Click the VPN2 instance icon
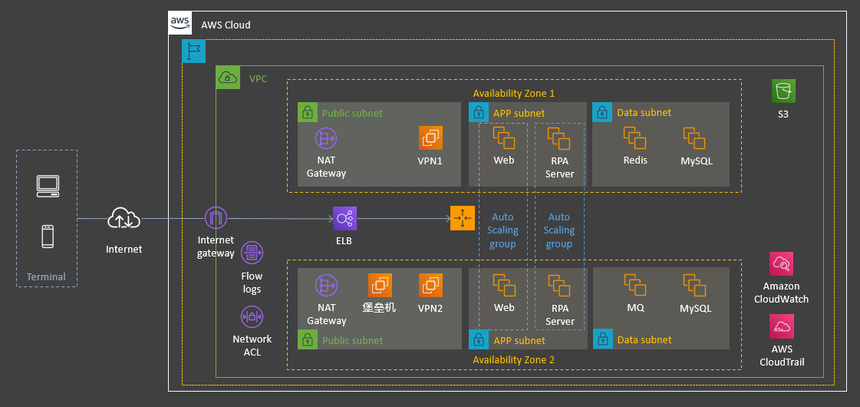The image size is (860, 407). (x=431, y=285)
